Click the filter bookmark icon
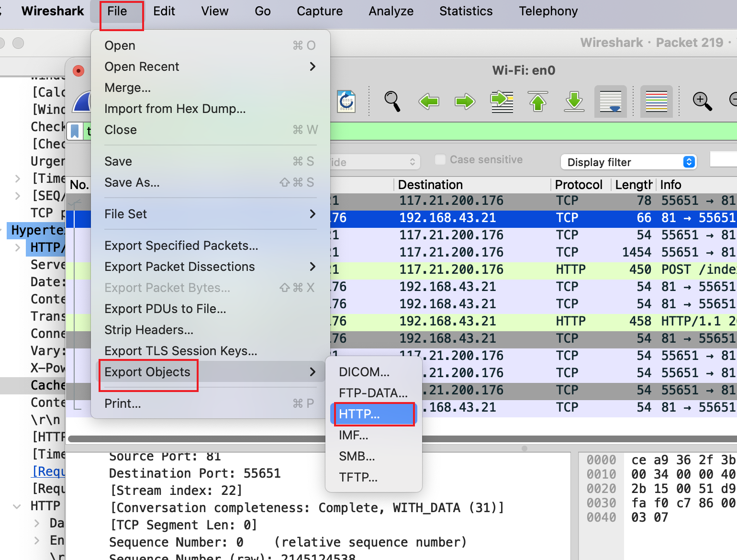 click(x=75, y=131)
